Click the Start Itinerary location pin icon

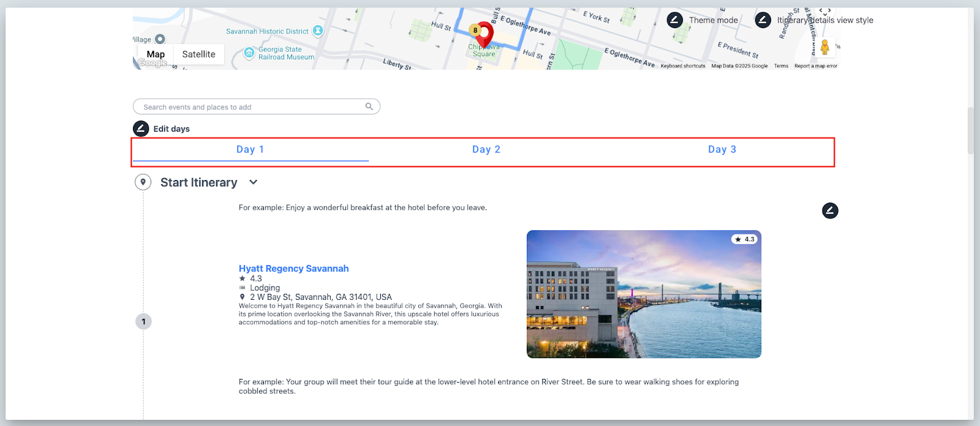143,182
